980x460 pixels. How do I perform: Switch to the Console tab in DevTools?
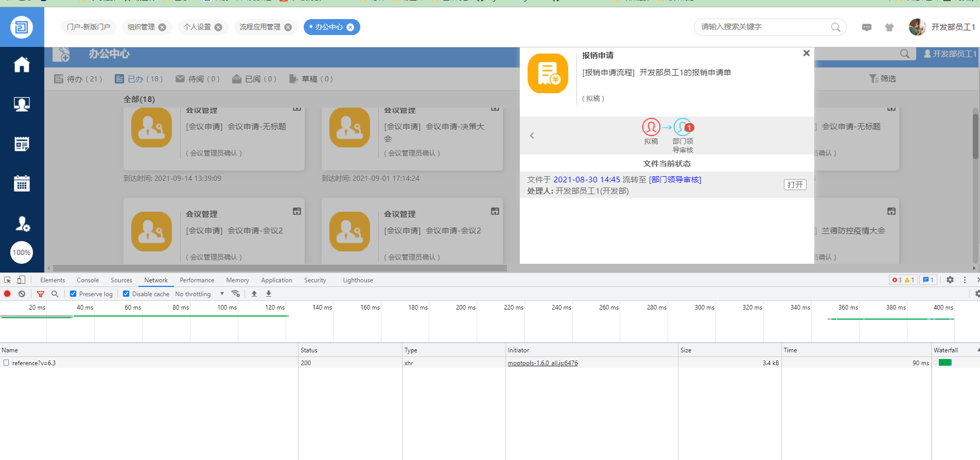pyautogui.click(x=87, y=280)
